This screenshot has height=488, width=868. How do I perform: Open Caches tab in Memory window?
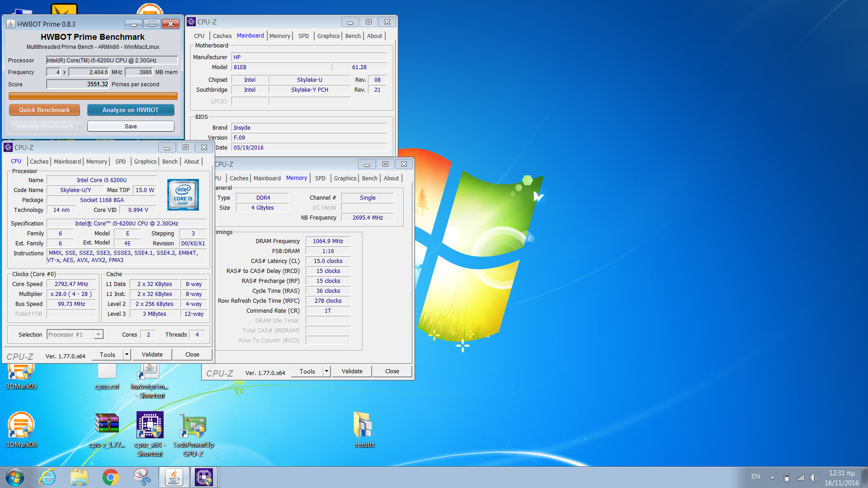[239, 178]
